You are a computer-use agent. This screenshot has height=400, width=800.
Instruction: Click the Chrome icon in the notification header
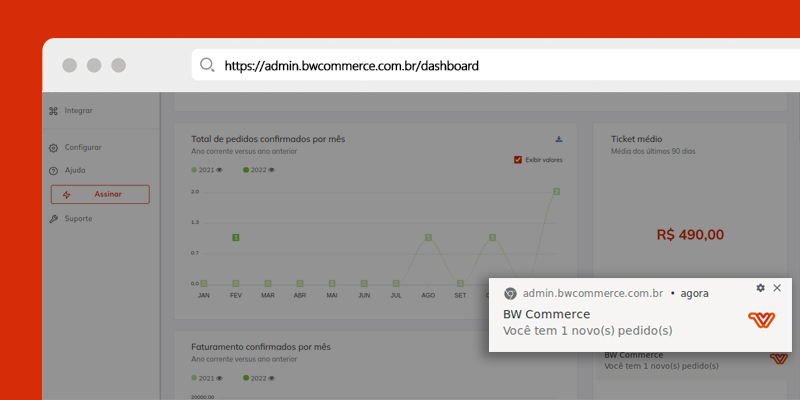pyautogui.click(x=510, y=293)
